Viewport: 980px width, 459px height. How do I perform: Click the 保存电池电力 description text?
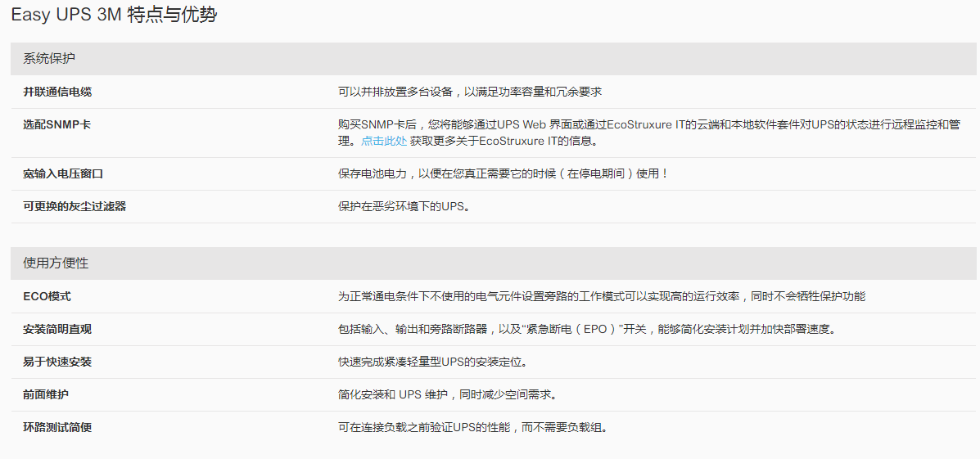click(503, 173)
